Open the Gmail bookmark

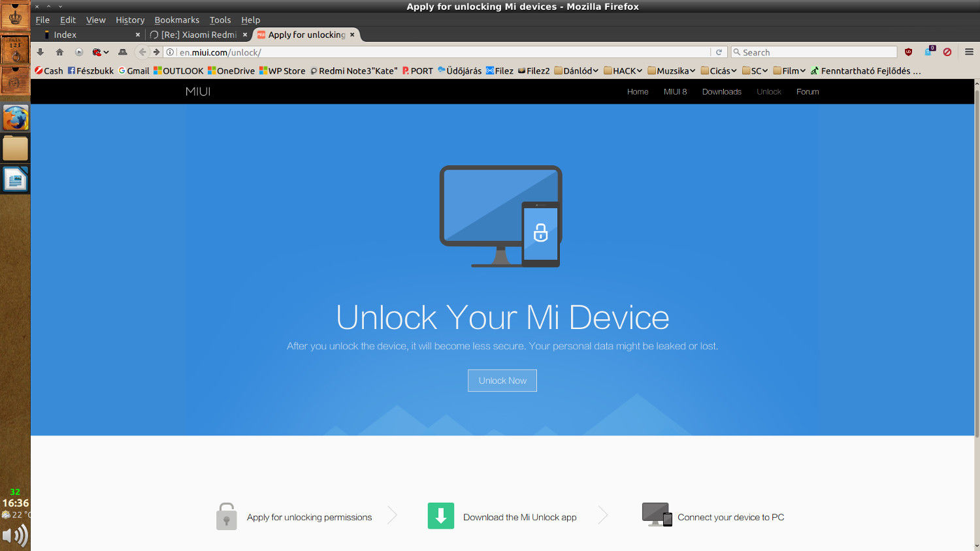click(134, 71)
